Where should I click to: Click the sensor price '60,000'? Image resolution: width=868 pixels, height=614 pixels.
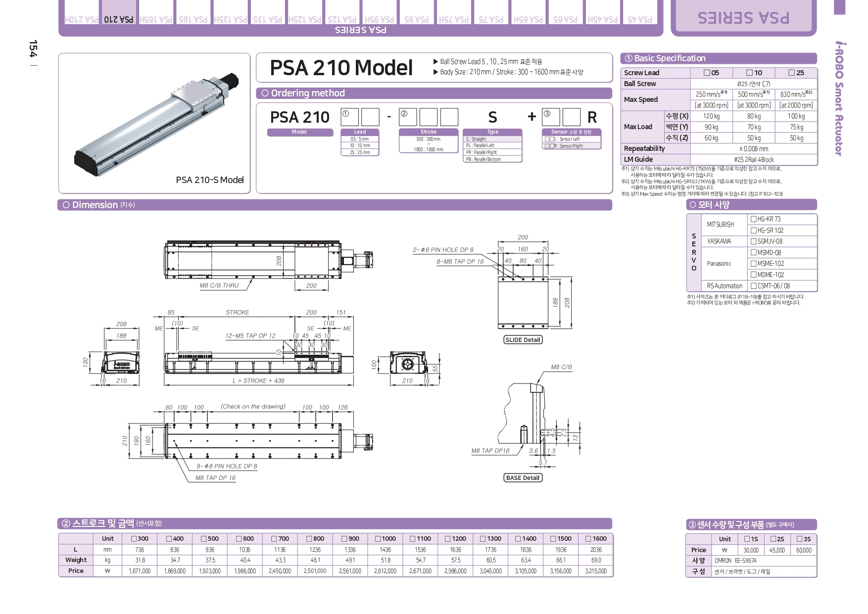coord(804,550)
